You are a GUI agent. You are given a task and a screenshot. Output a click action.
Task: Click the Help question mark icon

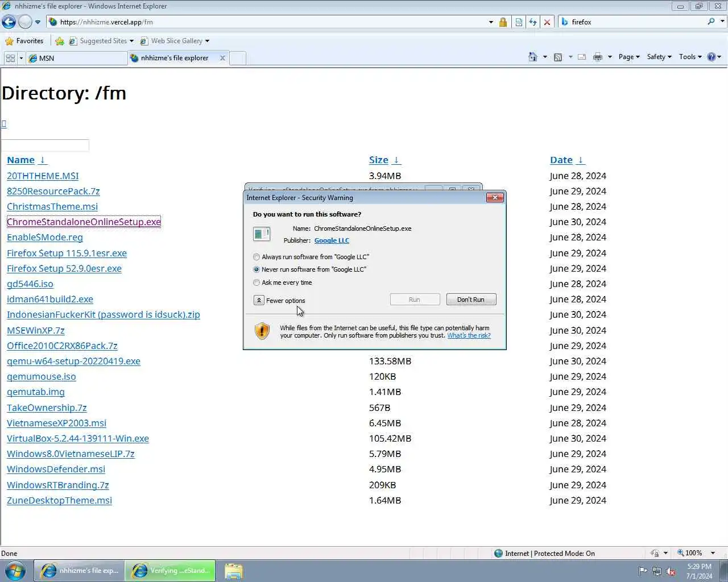tap(711, 57)
